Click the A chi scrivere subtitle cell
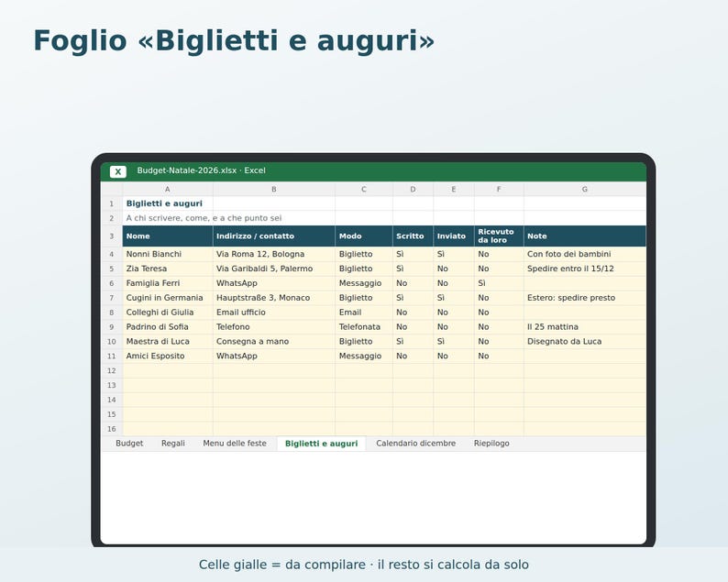The height and width of the screenshot is (582, 728). tap(168, 218)
